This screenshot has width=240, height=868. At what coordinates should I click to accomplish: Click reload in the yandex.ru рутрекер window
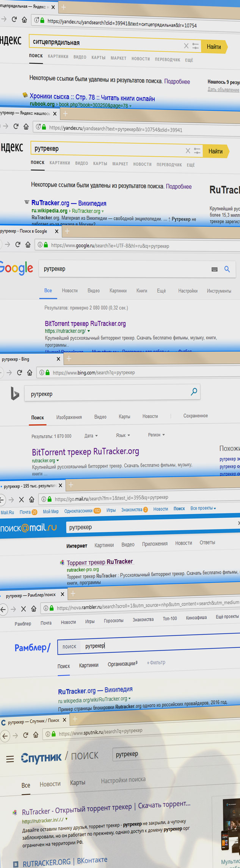coord(16,126)
